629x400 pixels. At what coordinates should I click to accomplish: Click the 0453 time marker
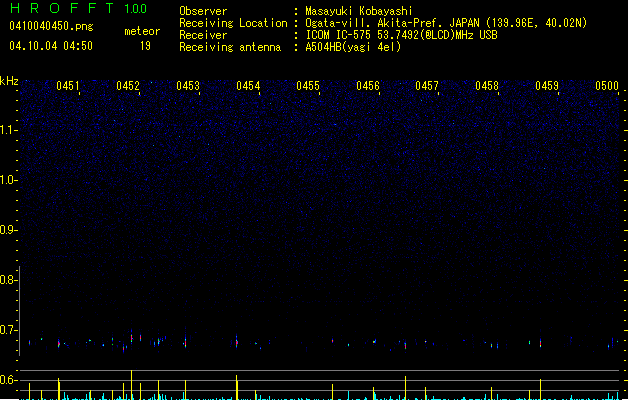[188, 86]
